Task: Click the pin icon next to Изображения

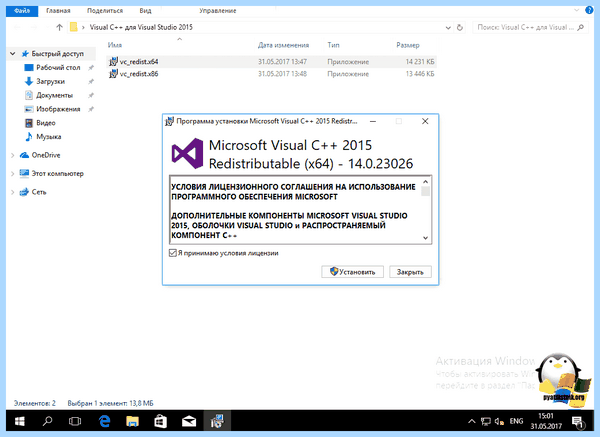Action: coord(91,109)
